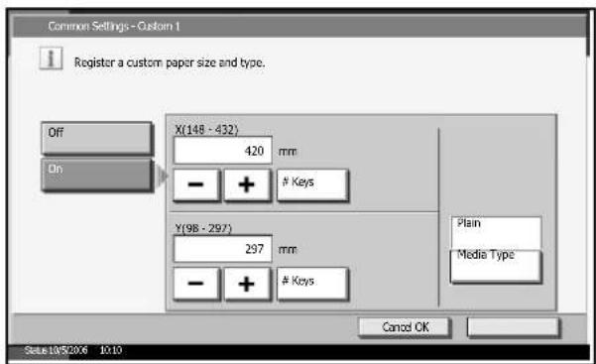Click the Cancel button

(x=406, y=327)
